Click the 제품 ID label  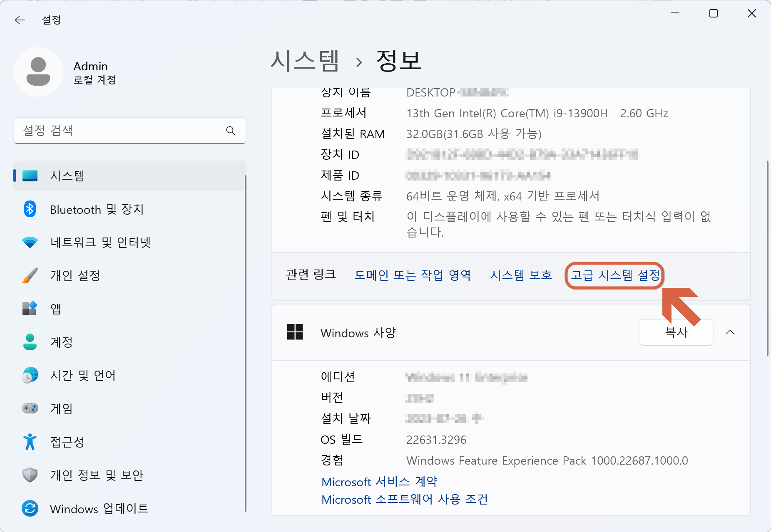tap(340, 175)
